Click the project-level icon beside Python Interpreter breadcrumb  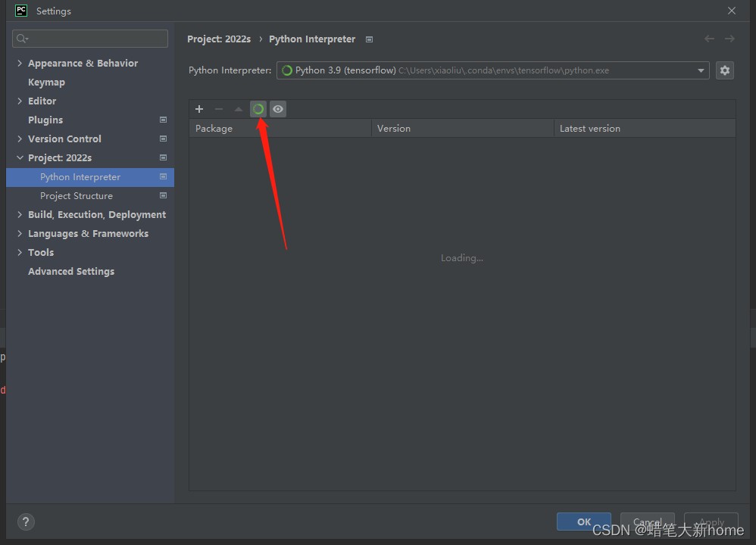click(x=370, y=39)
